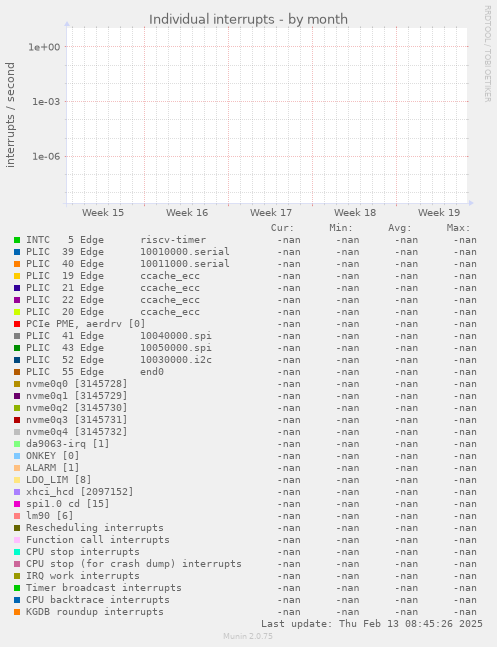The image size is (497, 647).
Task: Click the Max: column header
Action: click(458, 228)
